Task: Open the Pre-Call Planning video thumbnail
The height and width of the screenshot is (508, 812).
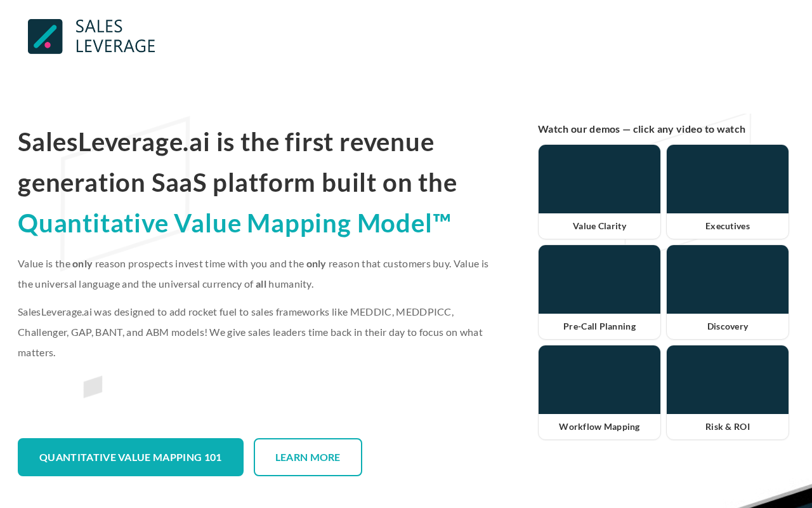Action: click(599, 279)
